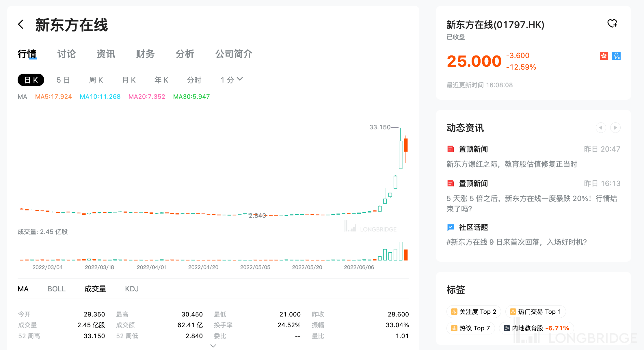Click the 社区话题 heading

tap(473, 227)
